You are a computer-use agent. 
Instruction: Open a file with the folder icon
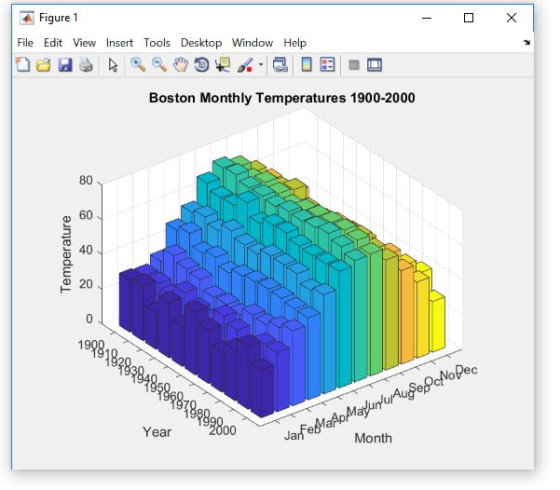click(44, 65)
